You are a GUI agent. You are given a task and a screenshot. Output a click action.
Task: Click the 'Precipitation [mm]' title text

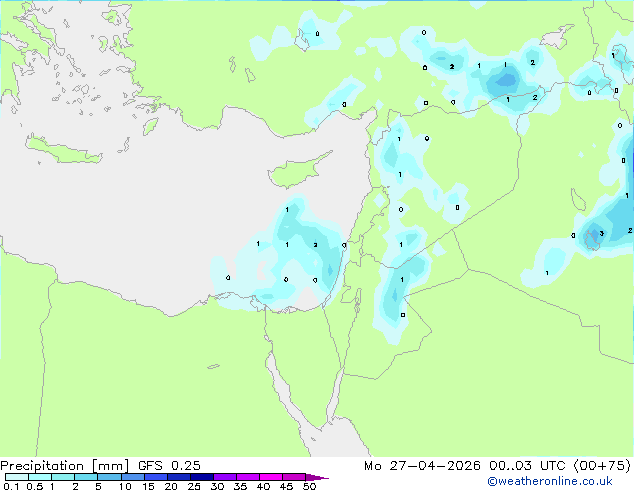pos(64,466)
